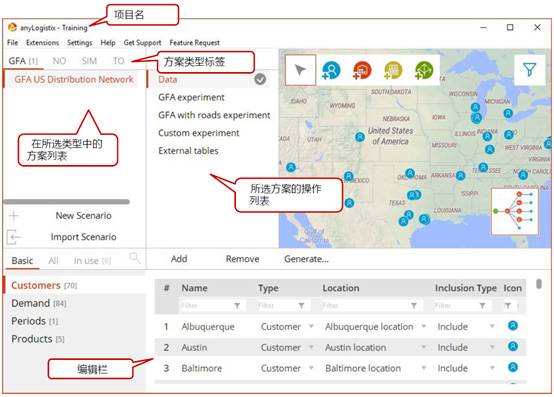
Task: Click Name column filter funnel icon
Action: 237,306
